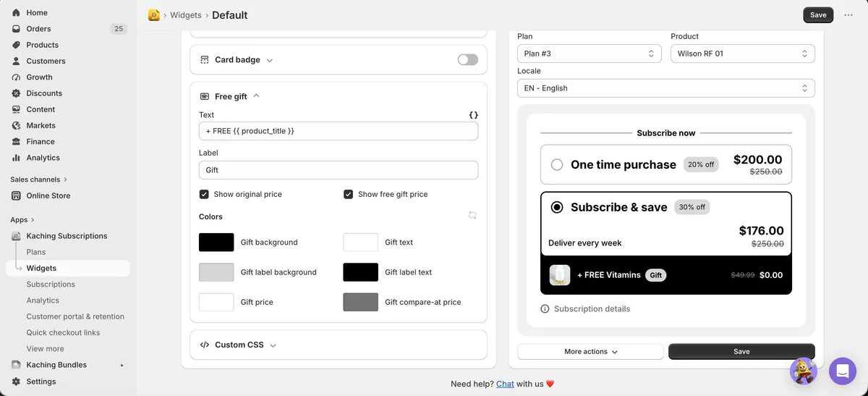
Task: Click the Kaching app icon in breadcrumb
Action: (x=154, y=15)
